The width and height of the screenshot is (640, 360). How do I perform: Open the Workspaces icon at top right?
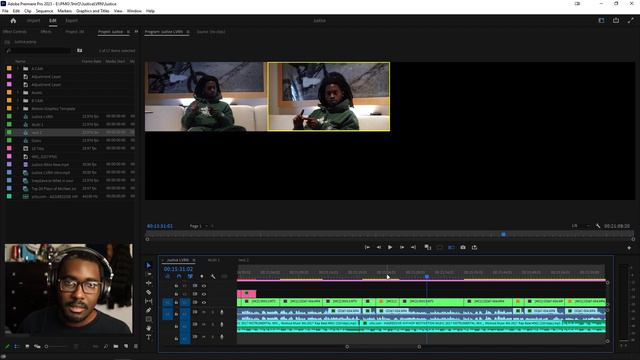(x=601, y=20)
